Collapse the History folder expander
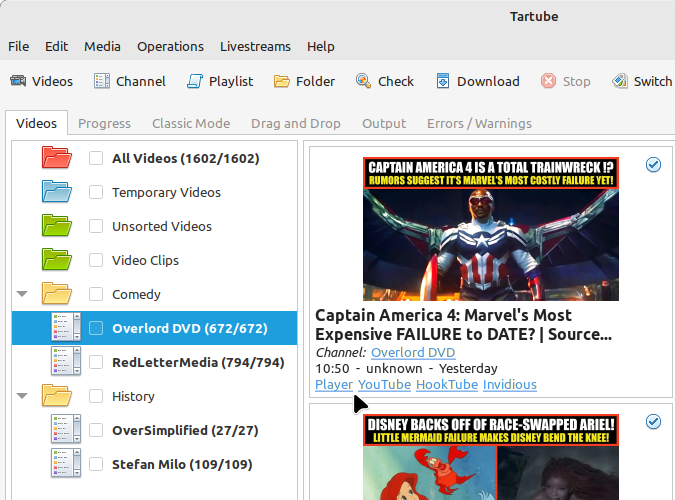 click(x=22, y=396)
